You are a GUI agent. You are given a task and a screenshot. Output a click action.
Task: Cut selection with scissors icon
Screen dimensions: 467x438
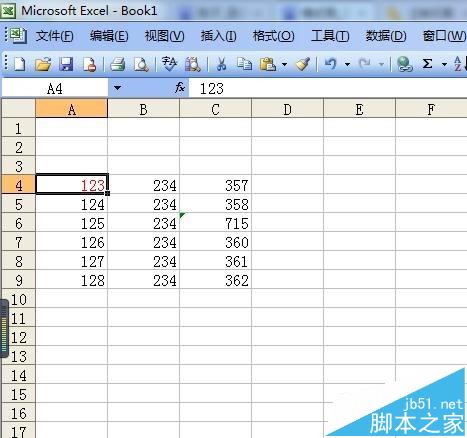221,64
